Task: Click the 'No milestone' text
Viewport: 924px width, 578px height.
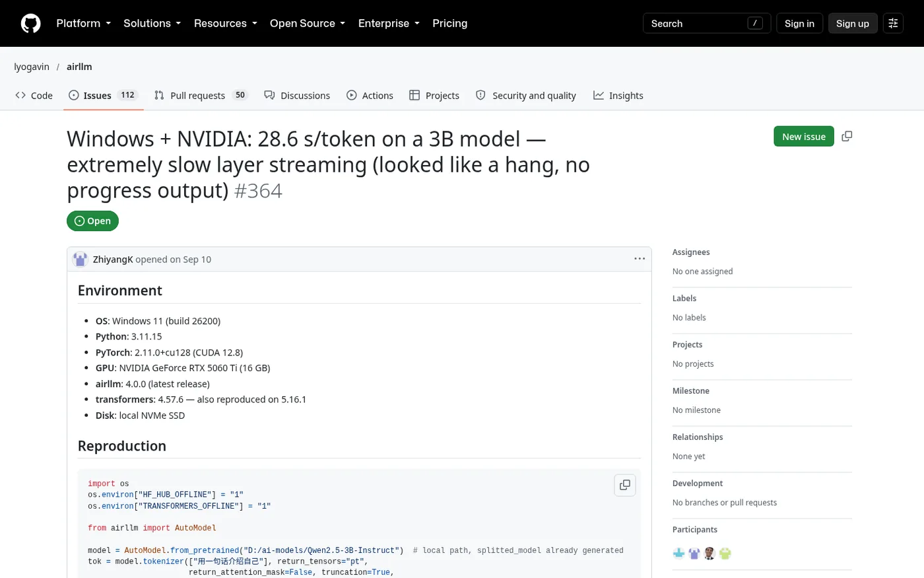Action: (696, 410)
